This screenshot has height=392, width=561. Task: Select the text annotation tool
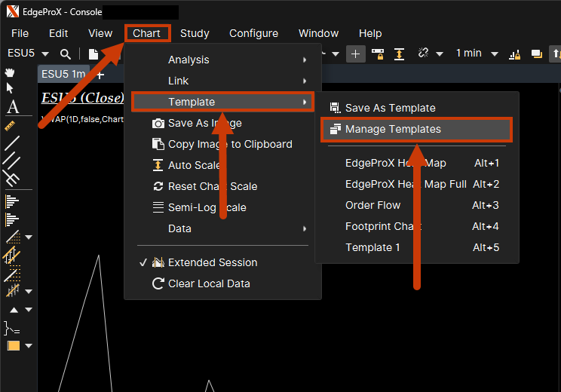point(11,106)
